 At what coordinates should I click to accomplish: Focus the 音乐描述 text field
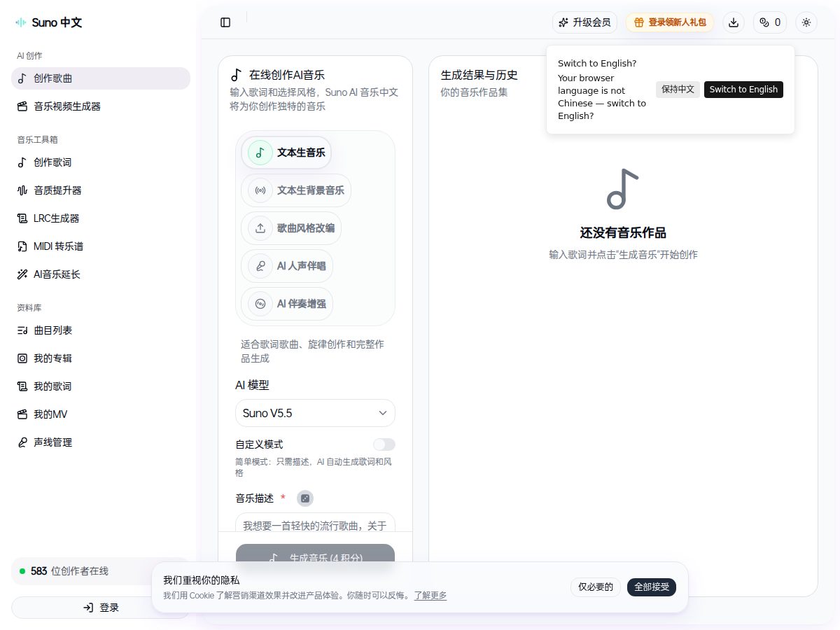(x=315, y=522)
